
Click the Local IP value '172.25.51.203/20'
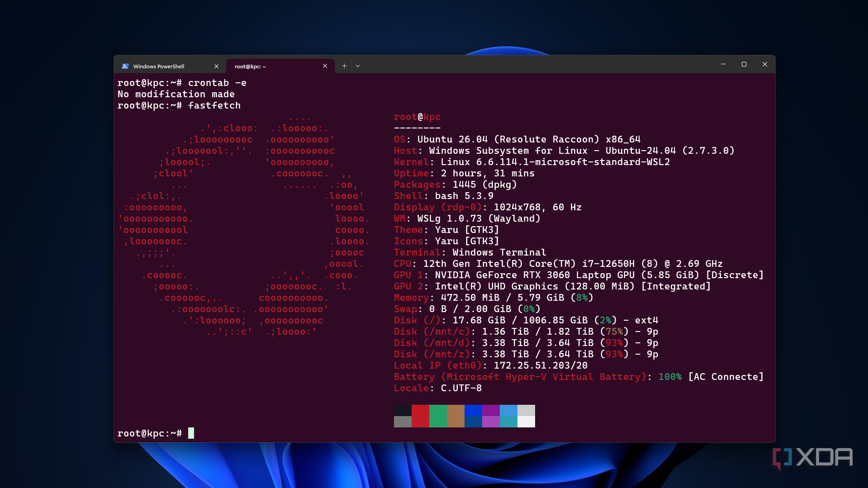pos(541,365)
